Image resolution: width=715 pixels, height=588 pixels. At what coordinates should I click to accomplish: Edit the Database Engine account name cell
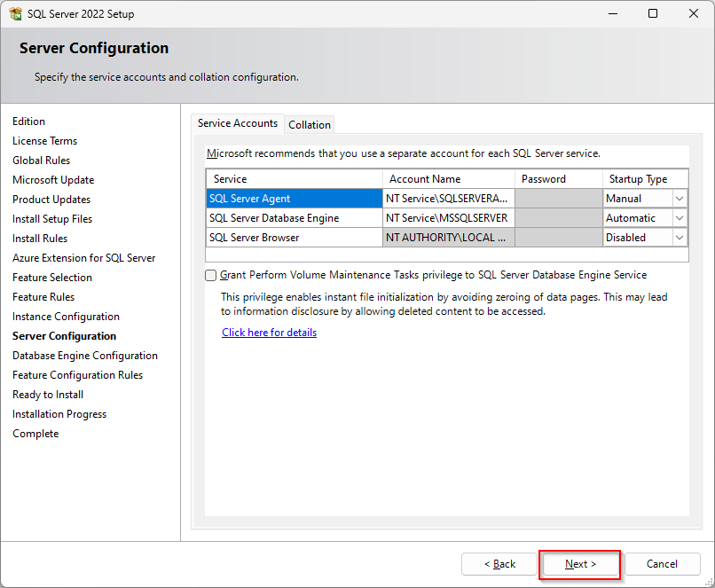pos(448,218)
